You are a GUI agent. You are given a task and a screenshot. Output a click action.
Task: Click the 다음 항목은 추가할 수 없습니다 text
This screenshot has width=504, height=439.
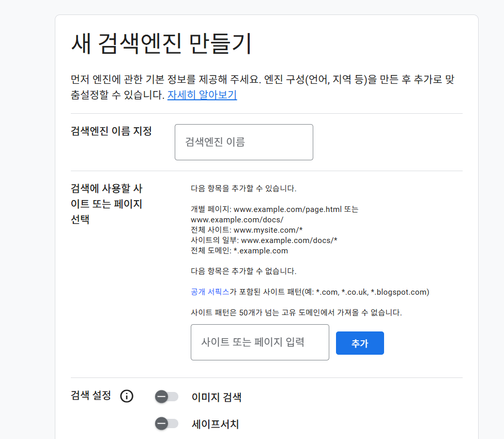coord(243,271)
